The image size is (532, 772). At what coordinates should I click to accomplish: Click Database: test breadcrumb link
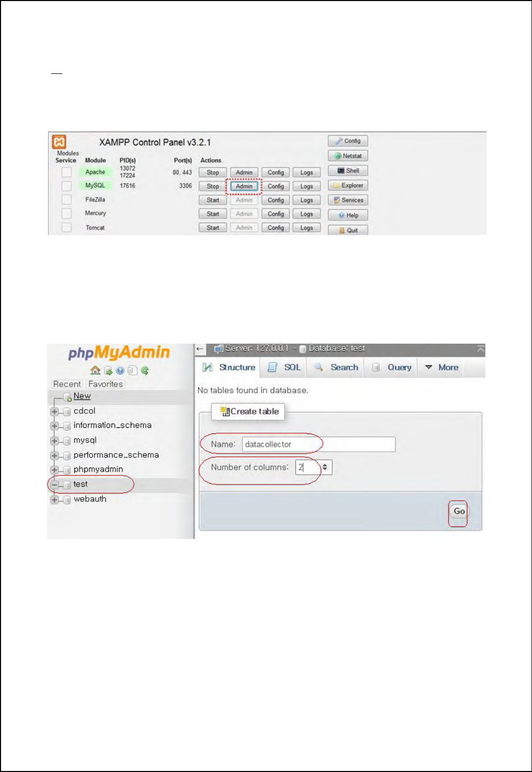[337, 349]
